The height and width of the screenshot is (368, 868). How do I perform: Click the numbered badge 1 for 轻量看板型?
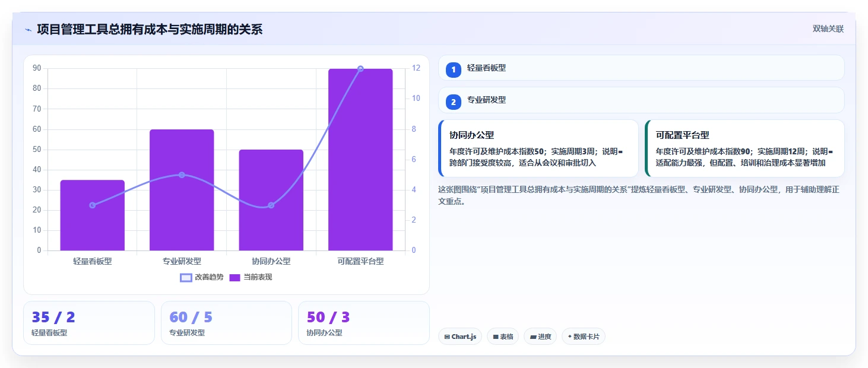pyautogui.click(x=454, y=70)
